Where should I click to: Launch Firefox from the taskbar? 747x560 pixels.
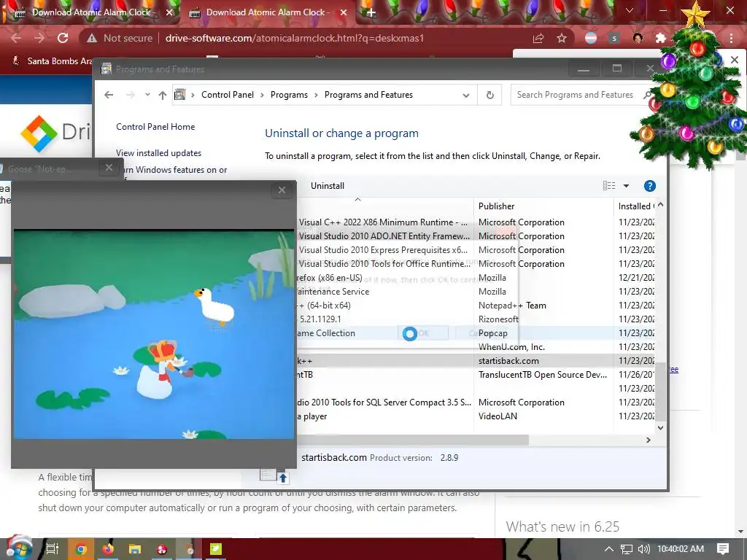[x=108, y=549]
